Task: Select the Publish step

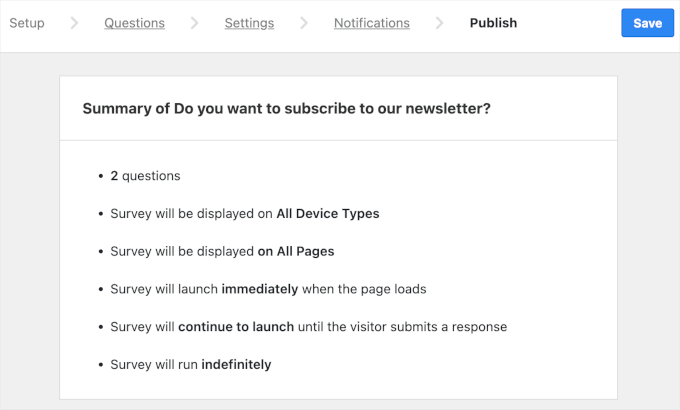Action: pyautogui.click(x=493, y=23)
